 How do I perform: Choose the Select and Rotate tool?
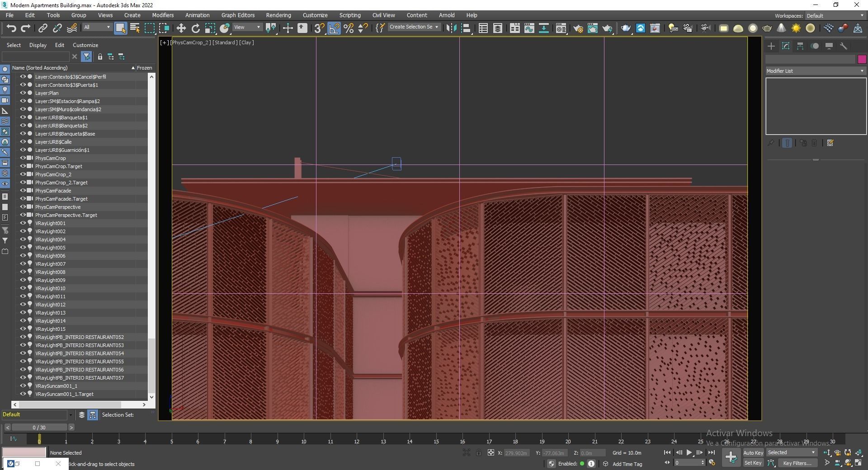(x=195, y=28)
